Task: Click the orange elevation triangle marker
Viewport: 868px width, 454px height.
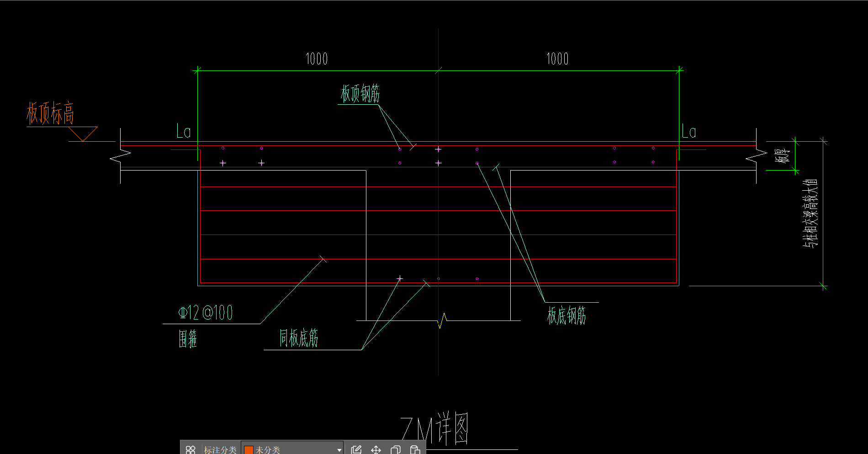Action: tap(83, 134)
